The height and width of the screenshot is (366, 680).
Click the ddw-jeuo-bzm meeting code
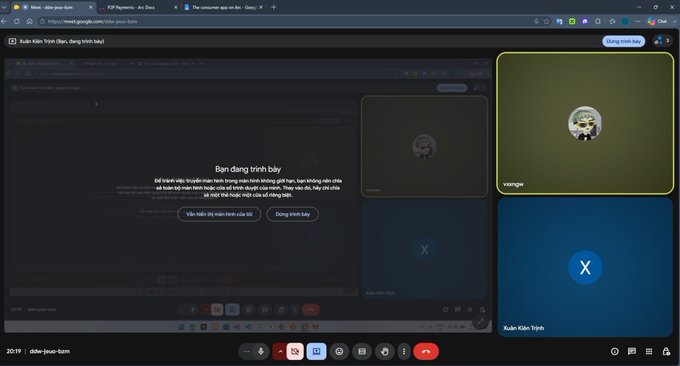49,351
